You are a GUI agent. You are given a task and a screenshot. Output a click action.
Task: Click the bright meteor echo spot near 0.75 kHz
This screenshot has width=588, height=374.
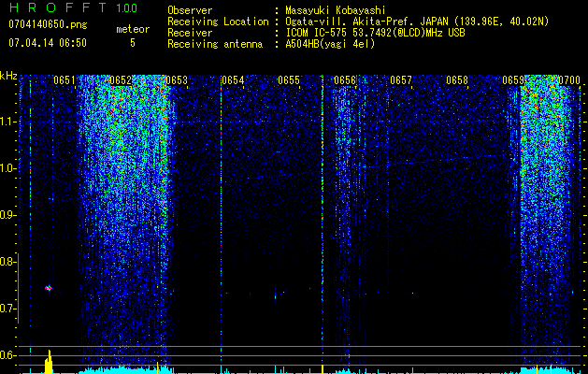coord(49,288)
